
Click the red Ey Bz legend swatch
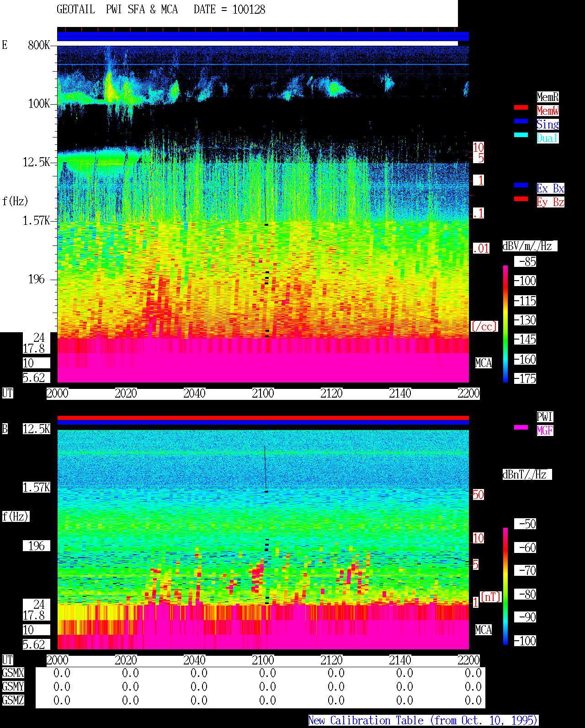[521, 199]
